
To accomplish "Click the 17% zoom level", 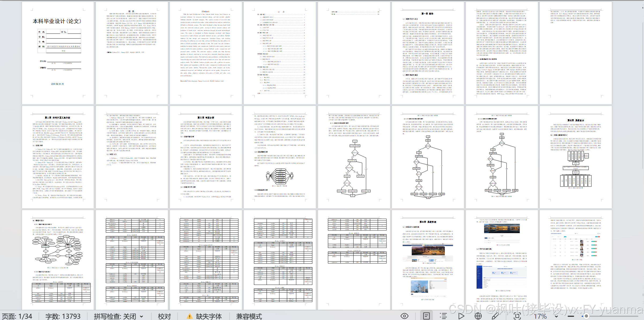I will point(540,316).
